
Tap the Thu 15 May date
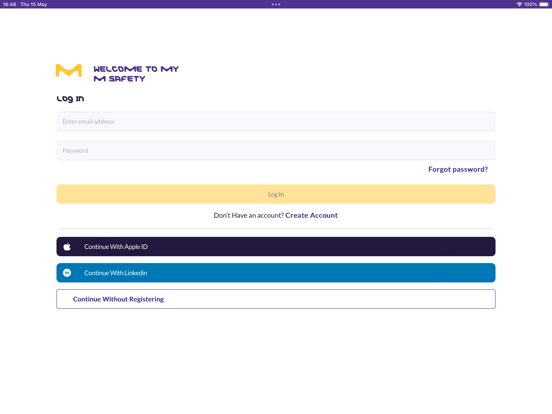coord(34,4)
